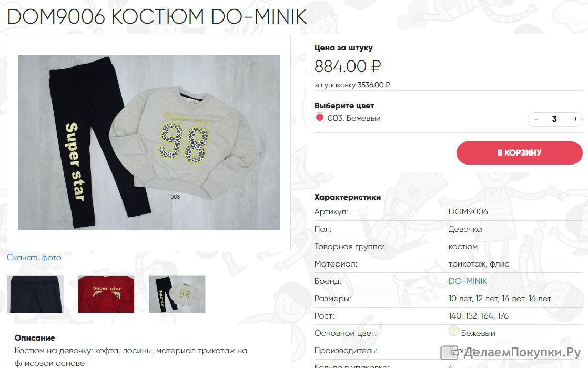Screen dimensions: 588x368
Task: Select the thumbnail with leggings and grey sweatshirt
Action: 177,294
